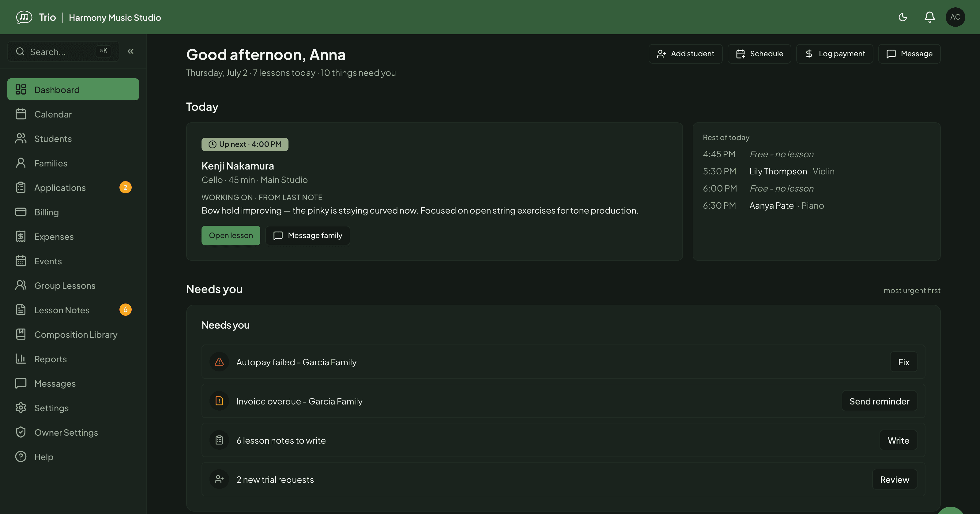The image size is (980, 514).
Task: Click the Group Lessons people icon
Action: click(21, 285)
